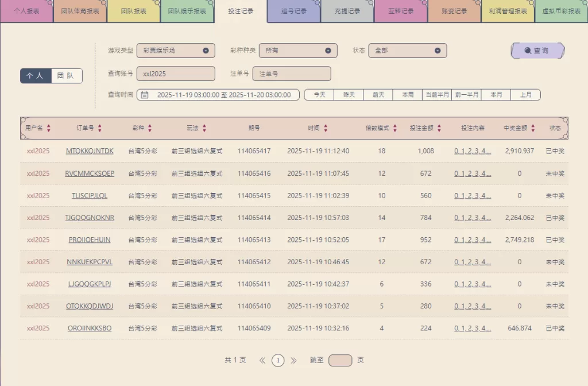The image size is (588, 386).
Task: Switch to 追号记录 tab
Action: [293, 11]
